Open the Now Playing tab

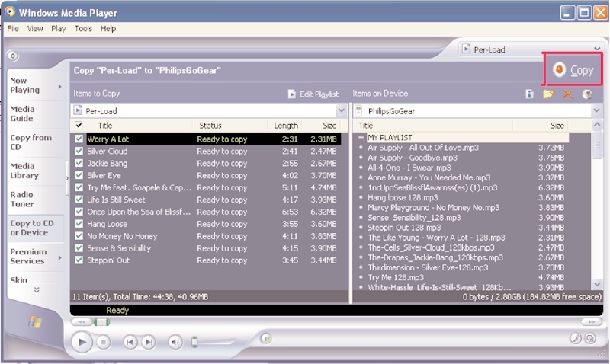[34, 85]
